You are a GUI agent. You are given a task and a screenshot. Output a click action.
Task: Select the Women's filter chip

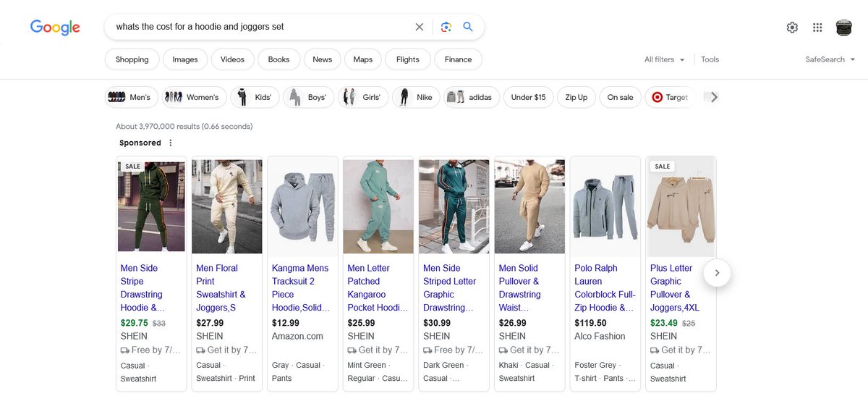click(x=194, y=97)
